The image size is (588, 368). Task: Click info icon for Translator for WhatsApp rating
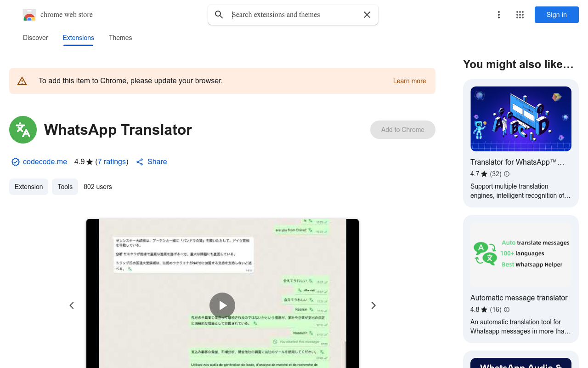pyautogui.click(x=507, y=174)
